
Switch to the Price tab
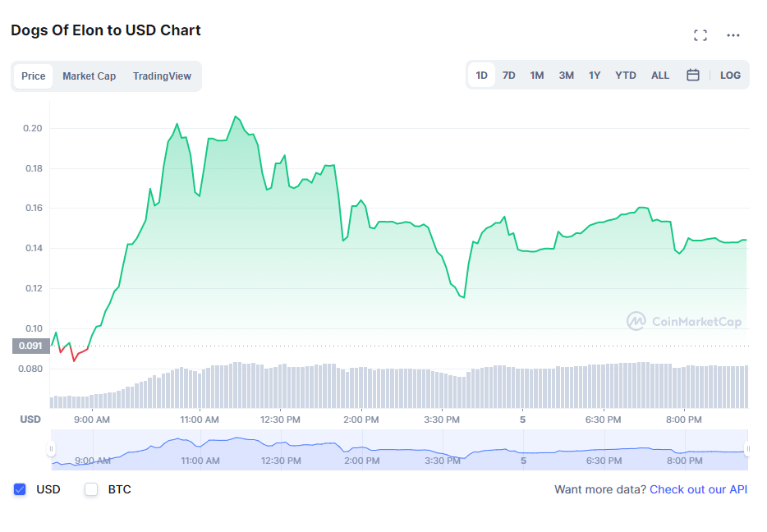pyautogui.click(x=34, y=76)
